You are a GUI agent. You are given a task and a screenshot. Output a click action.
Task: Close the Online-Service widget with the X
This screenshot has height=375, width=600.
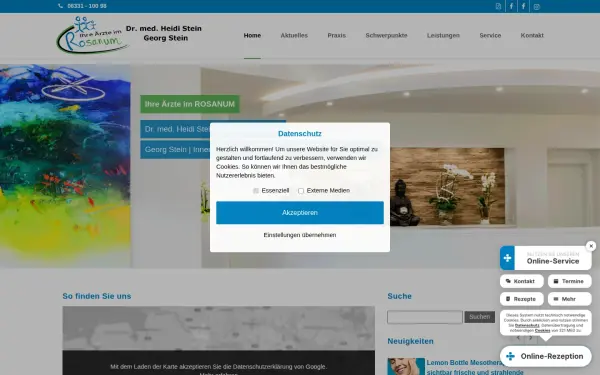point(591,246)
